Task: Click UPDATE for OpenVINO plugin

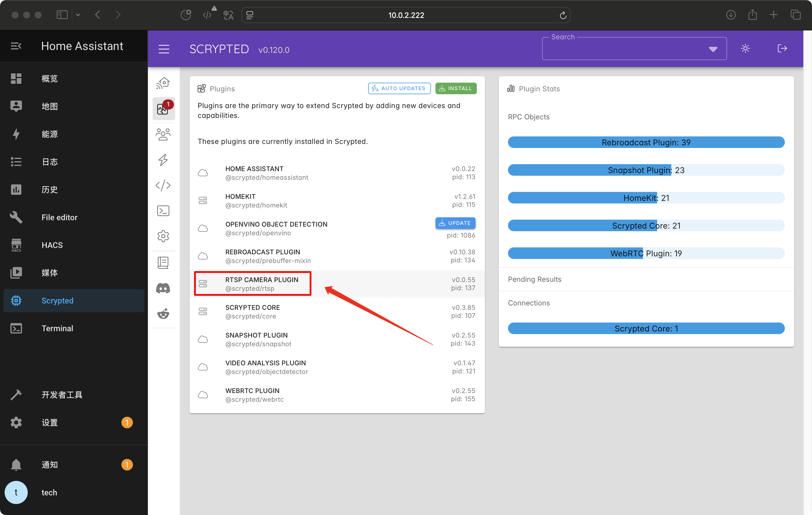Action: [455, 223]
